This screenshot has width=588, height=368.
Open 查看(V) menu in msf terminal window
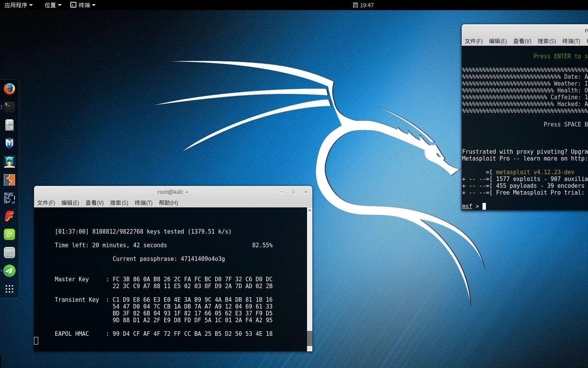(522, 41)
